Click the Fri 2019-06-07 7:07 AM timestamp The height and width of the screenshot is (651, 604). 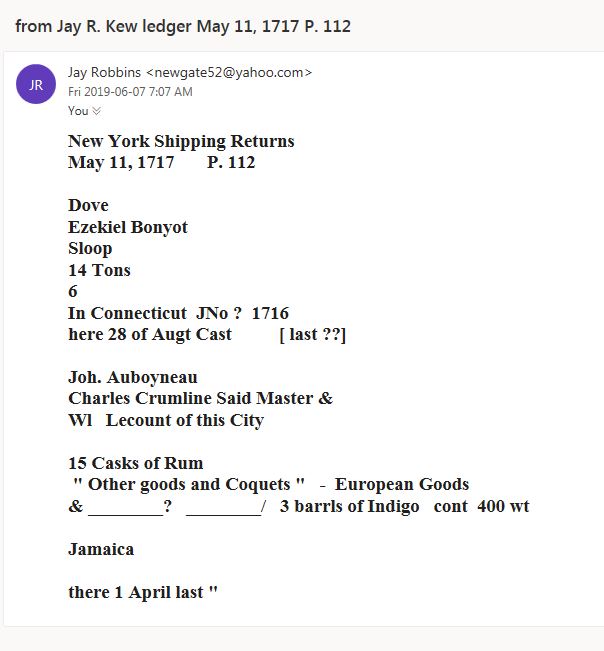point(130,91)
